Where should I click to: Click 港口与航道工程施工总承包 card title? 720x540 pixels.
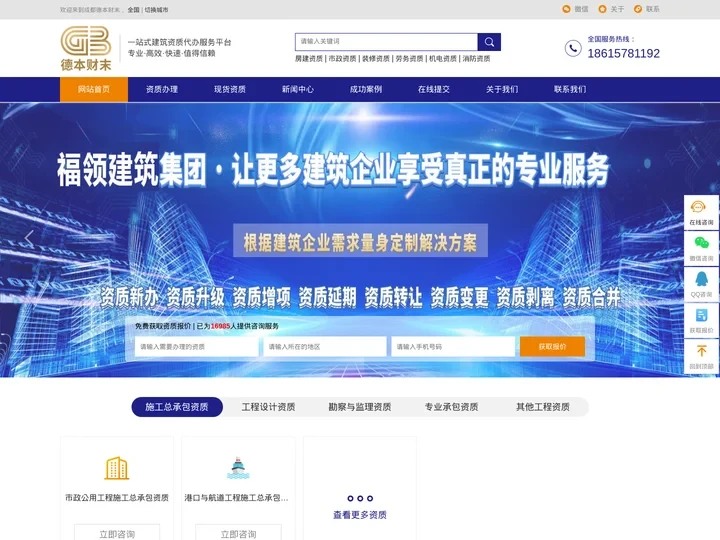(x=236, y=498)
